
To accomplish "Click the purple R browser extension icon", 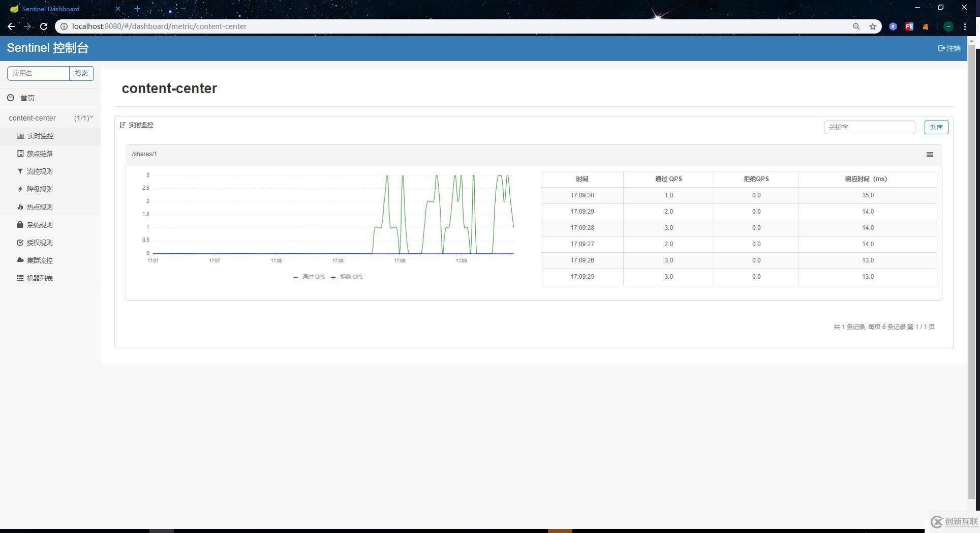I will click(x=893, y=26).
